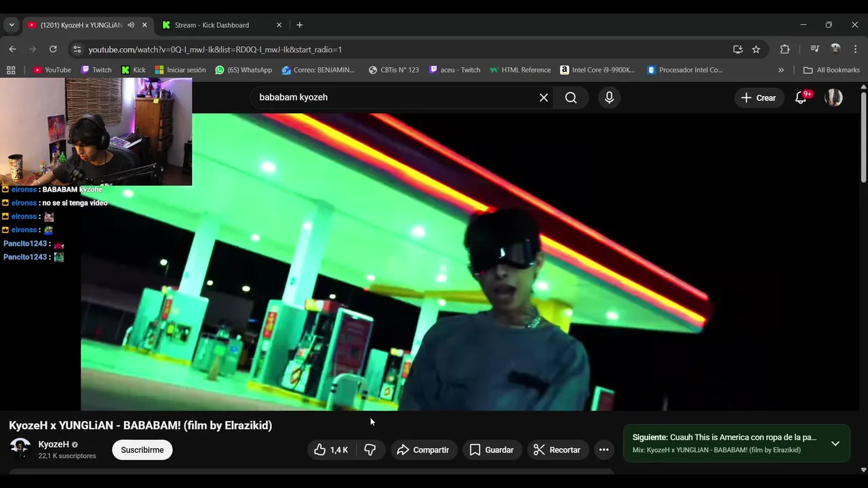Dislike the video with thumbs down
868x488 pixels.
click(x=370, y=449)
